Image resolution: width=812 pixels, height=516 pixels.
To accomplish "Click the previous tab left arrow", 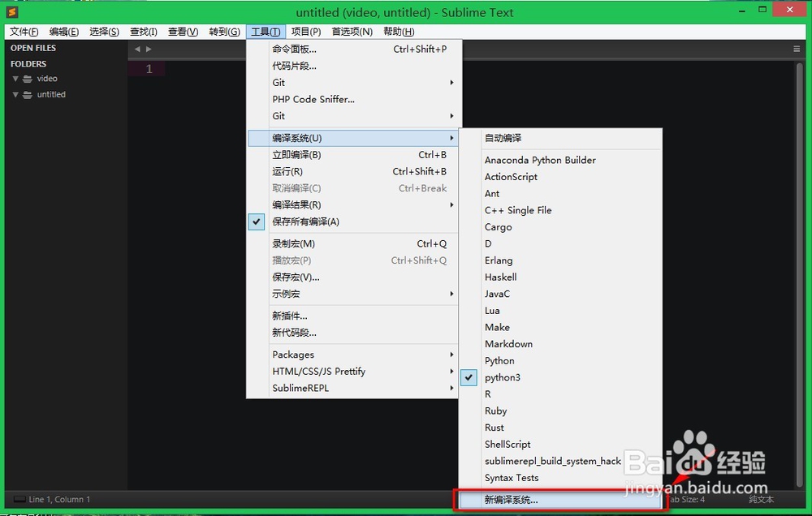I will (x=137, y=49).
